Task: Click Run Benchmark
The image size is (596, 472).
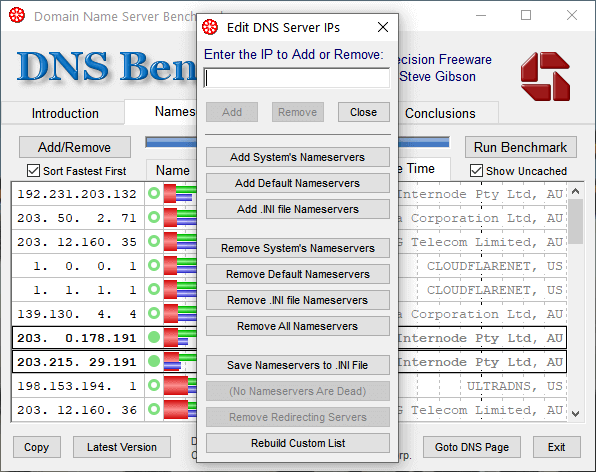Action: [x=520, y=147]
